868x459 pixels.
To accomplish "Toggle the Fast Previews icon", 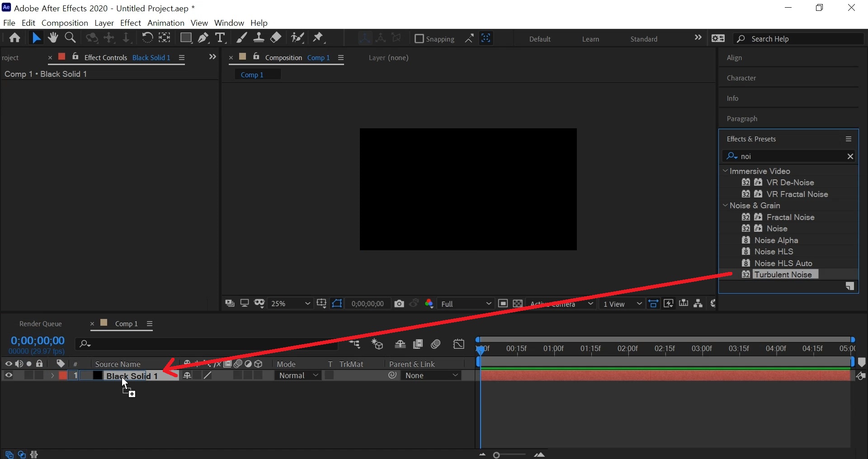I will 668,304.
